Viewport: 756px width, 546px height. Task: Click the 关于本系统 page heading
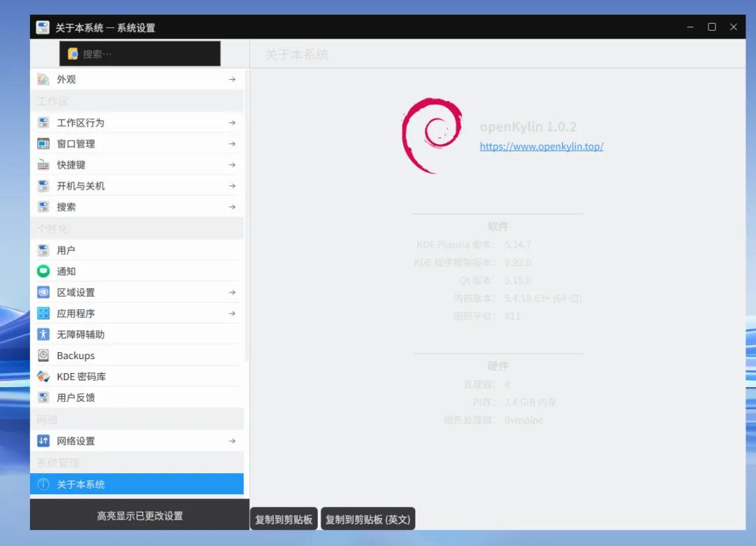tap(297, 55)
